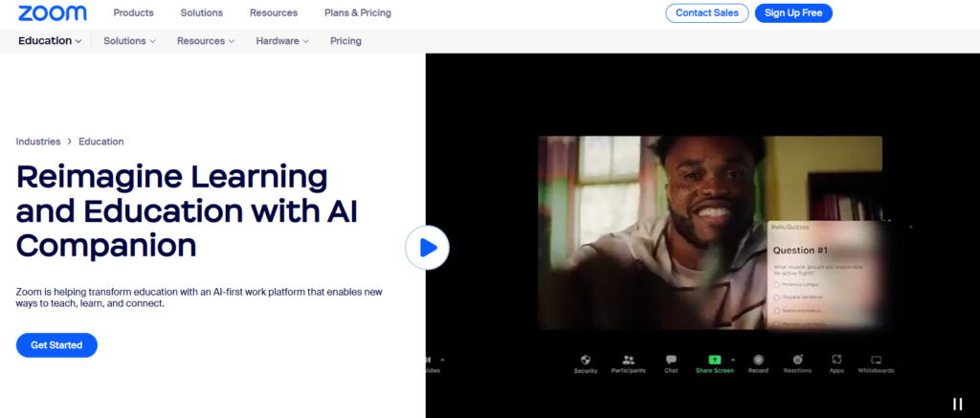Close the Polls/Quizzes panel
Viewport: 980px width, 418px height.
(x=911, y=227)
